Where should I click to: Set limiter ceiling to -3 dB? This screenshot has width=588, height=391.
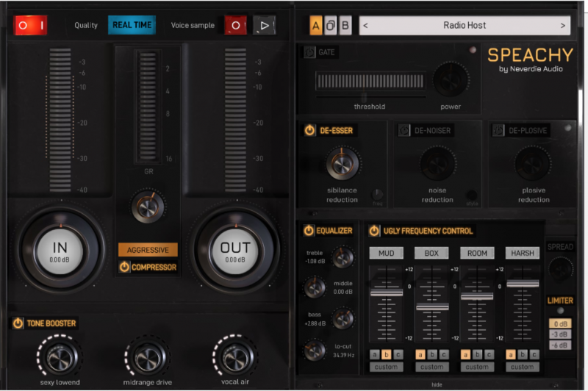pyautogui.click(x=560, y=334)
